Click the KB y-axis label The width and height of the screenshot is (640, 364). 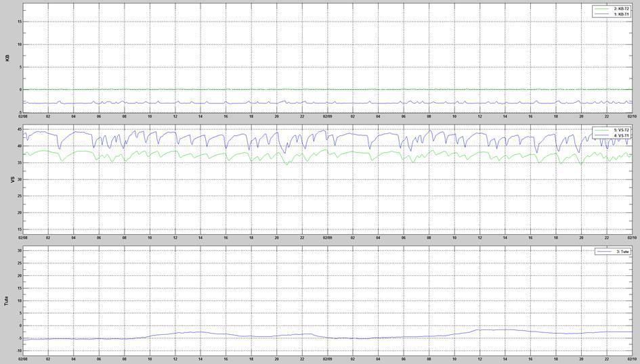pyautogui.click(x=7, y=58)
